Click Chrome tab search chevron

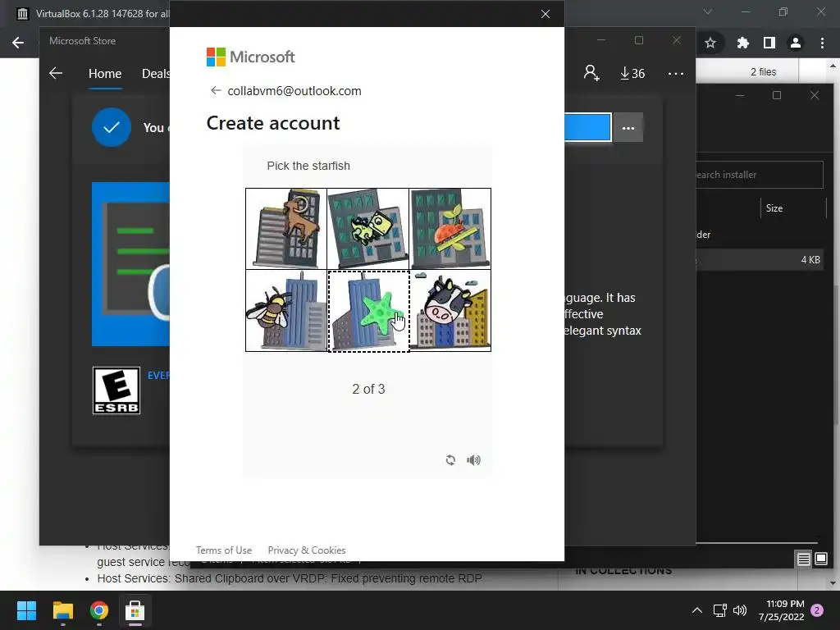(708, 11)
